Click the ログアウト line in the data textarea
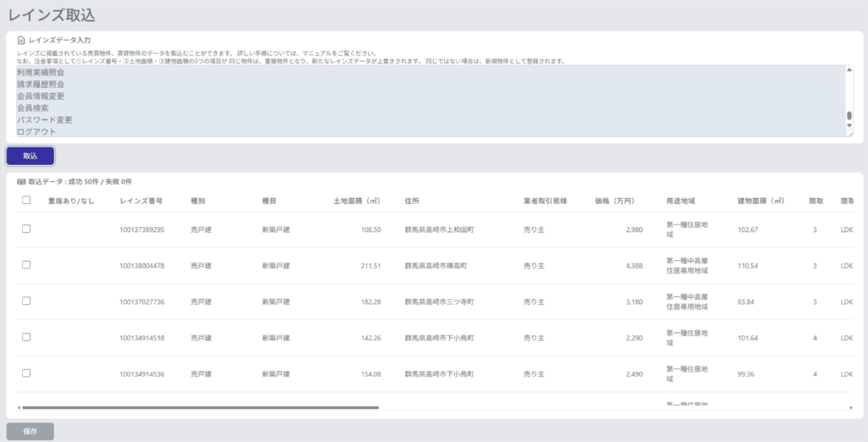 click(35, 131)
